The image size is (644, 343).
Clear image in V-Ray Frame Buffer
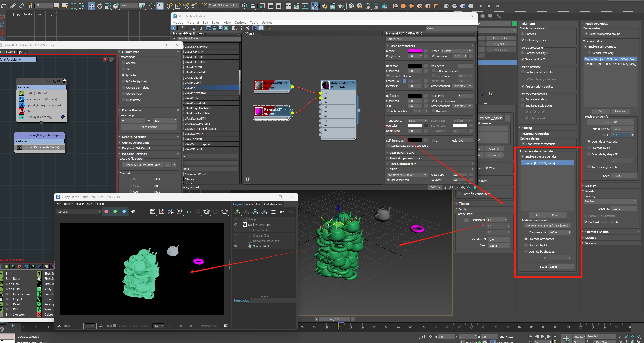coord(162,211)
